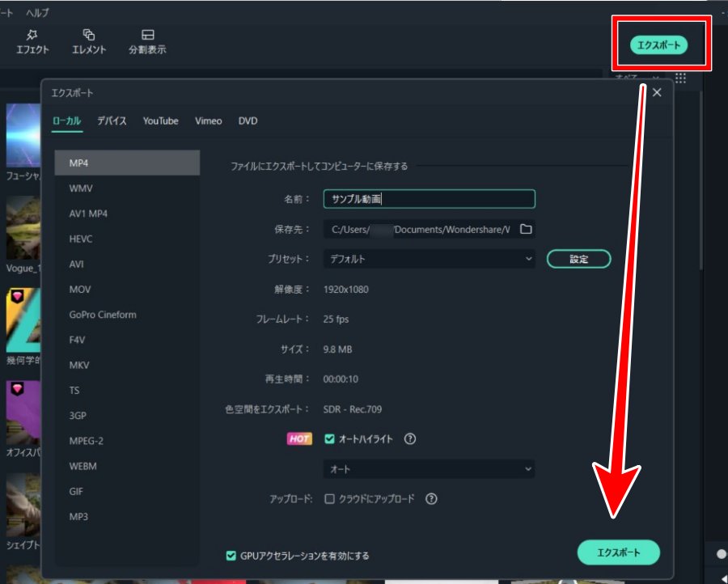This screenshot has width=728, height=584.
Task: Click the SDR - Rec.709 color space value
Action: click(x=353, y=409)
